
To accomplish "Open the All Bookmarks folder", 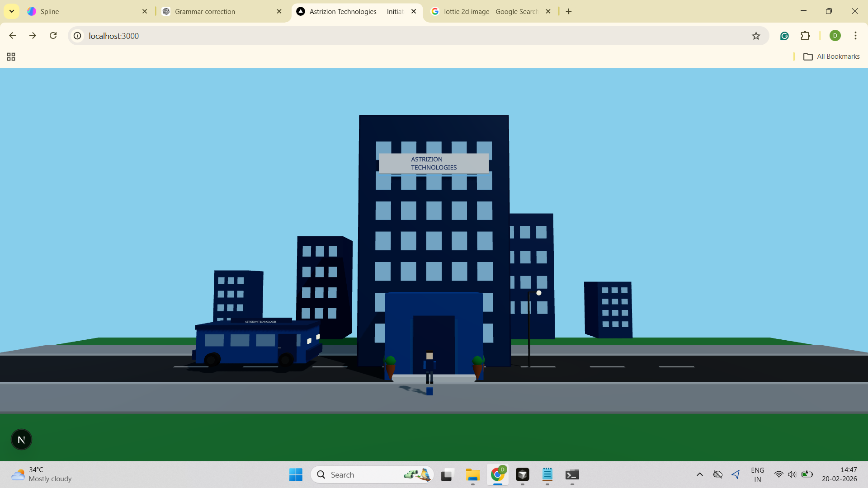I will 831,56.
